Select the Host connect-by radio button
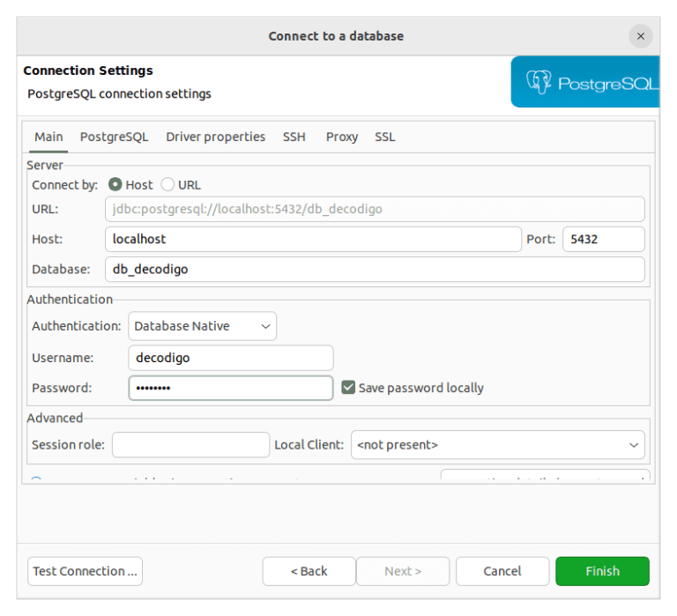This screenshot has width=677, height=616. pos(115,185)
